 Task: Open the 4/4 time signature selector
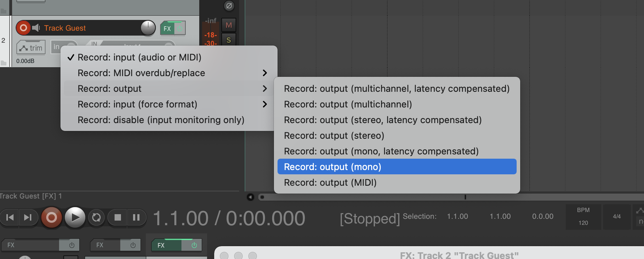617,216
